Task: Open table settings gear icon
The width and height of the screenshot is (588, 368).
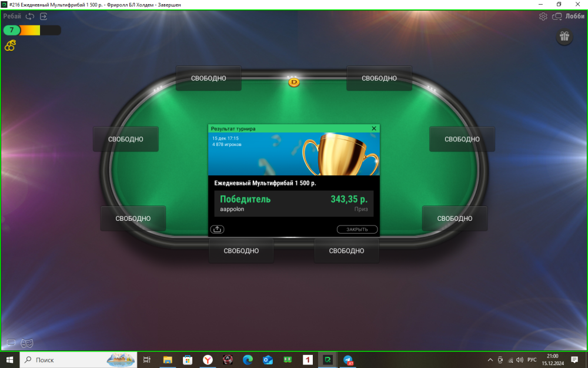Action: pos(543,16)
